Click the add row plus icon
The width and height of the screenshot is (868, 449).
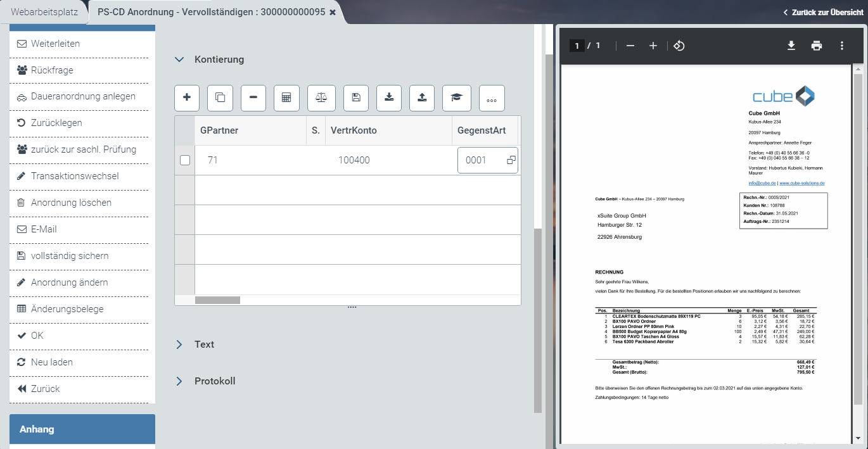pyautogui.click(x=187, y=98)
